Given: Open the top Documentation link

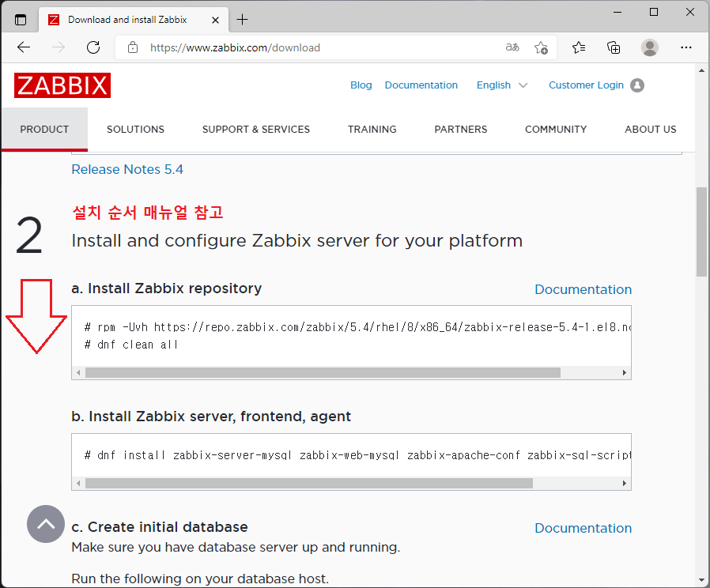Looking at the screenshot, I should [421, 85].
